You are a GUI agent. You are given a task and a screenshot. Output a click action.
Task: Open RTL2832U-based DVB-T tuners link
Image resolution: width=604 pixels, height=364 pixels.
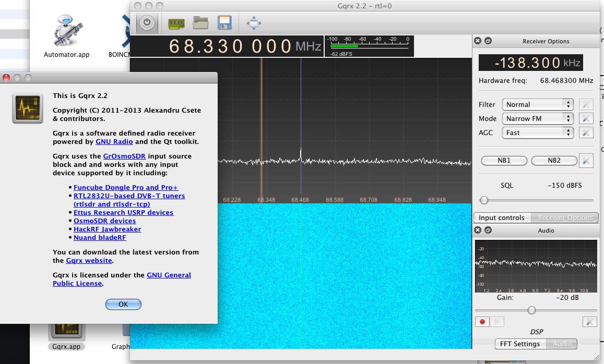click(x=129, y=200)
